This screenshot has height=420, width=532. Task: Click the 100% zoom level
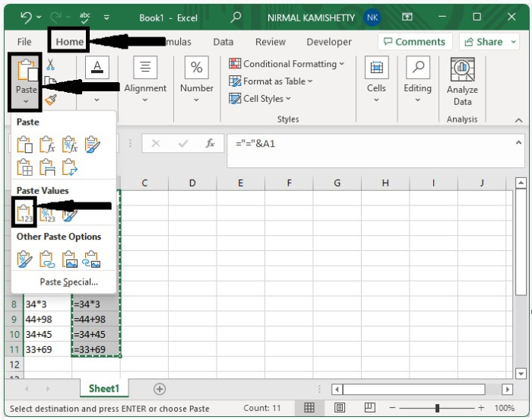pos(504,408)
